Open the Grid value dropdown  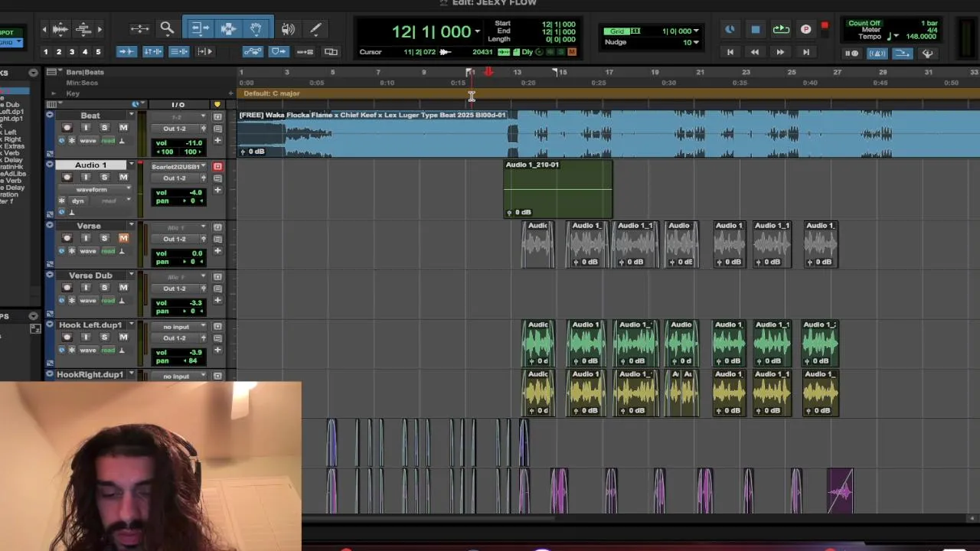[x=695, y=31]
